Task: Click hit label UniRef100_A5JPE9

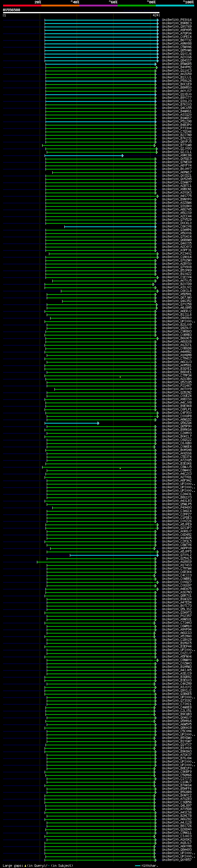Action: [x=177, y=524]
